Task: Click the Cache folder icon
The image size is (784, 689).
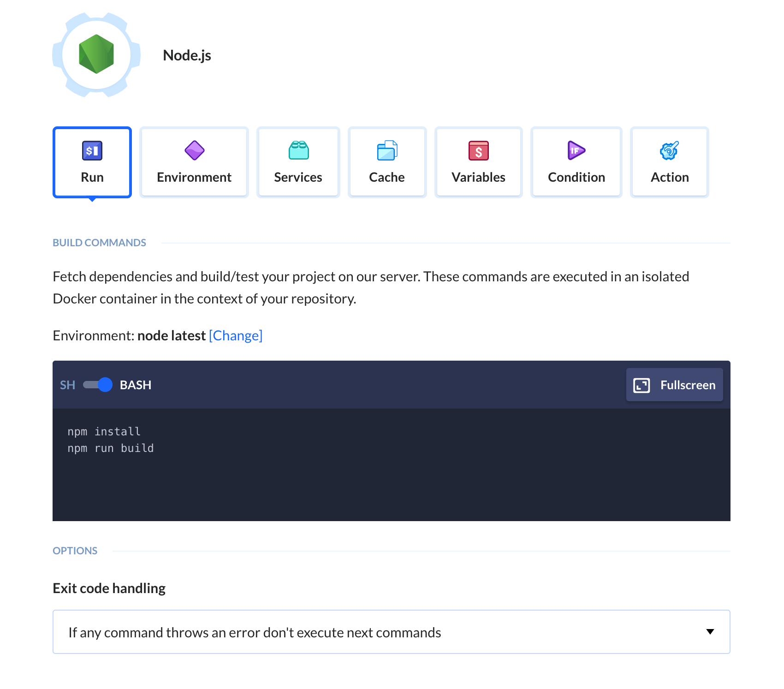Action: (x=387, y=150)
